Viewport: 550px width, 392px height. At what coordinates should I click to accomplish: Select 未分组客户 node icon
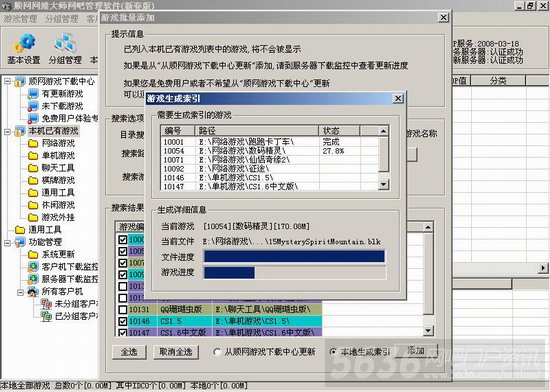pos(46,304)
